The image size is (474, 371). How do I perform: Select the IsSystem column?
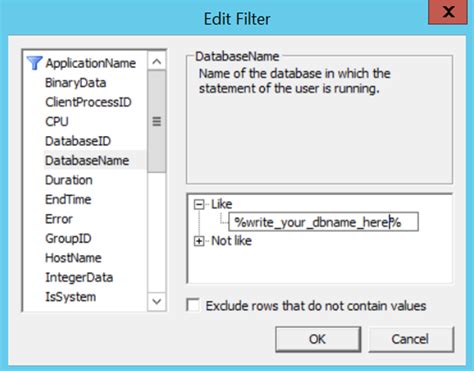coord(71,297)
